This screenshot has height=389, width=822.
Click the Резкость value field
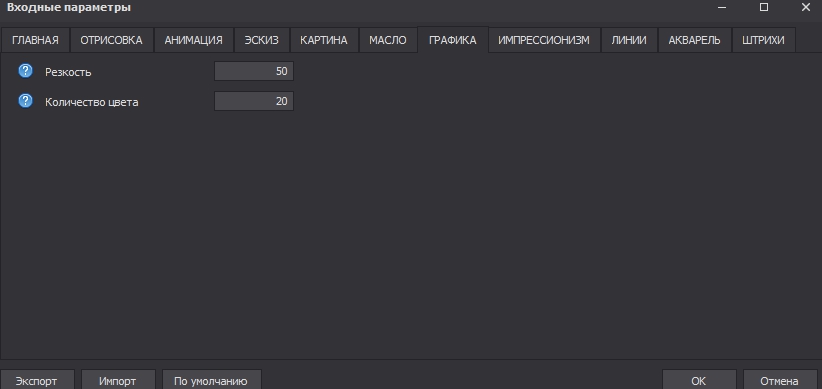click(x=254, y=71)
